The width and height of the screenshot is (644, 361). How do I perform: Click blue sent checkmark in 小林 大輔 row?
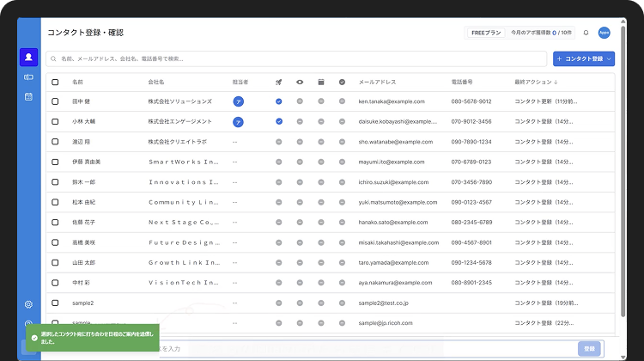coord(279,121)
